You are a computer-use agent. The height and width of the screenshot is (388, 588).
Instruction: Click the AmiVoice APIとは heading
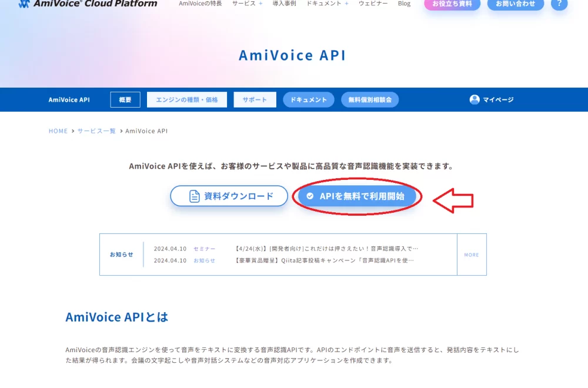pyautogui.click(x=117, y=317)
